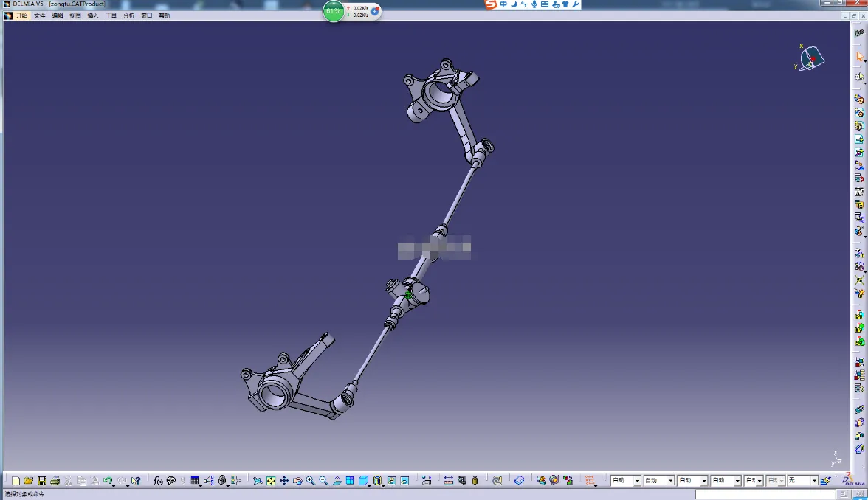Click the Zoom Out magnifier icon
The image size is (868, 500).
pyautogui.click(x=324, y=481)
